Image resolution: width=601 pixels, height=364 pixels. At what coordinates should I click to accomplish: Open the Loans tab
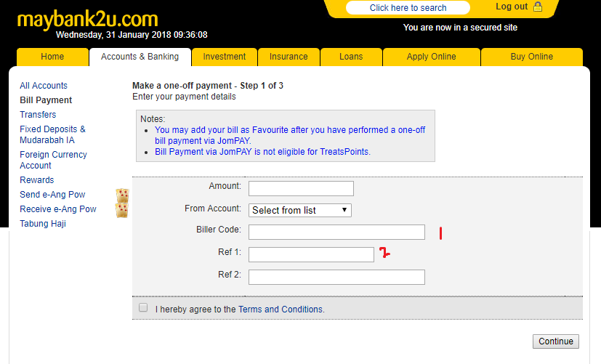pos(351,57)
